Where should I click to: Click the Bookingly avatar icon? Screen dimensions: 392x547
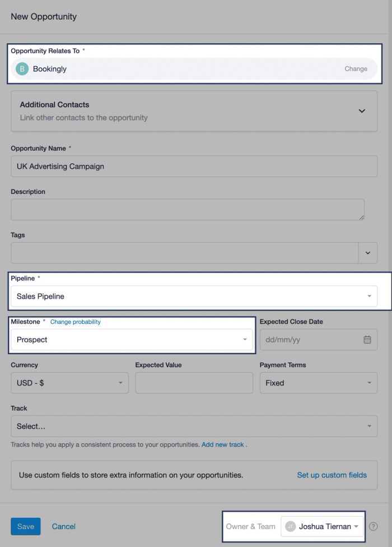click(x=22, y=69)
